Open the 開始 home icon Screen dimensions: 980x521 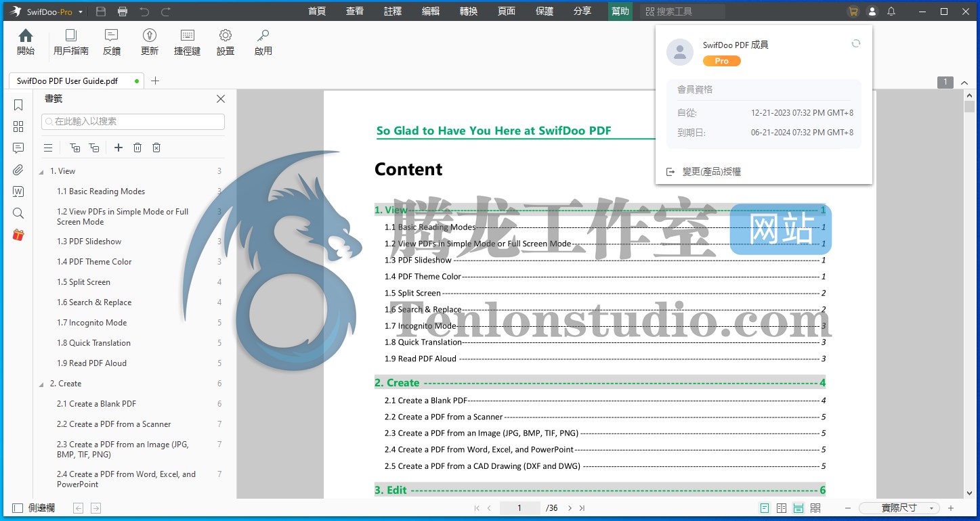click(26, 42)
